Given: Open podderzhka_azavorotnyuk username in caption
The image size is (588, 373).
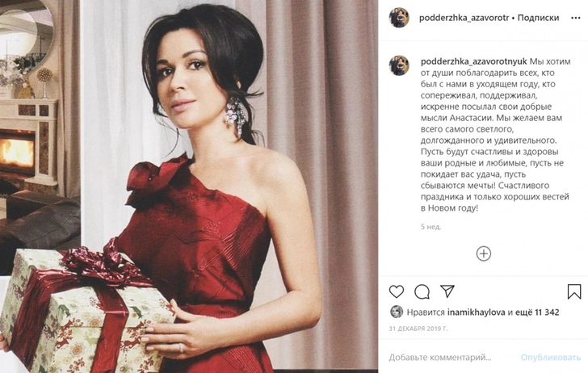Looking at the screenshot, I should click(x=474, y=61).
